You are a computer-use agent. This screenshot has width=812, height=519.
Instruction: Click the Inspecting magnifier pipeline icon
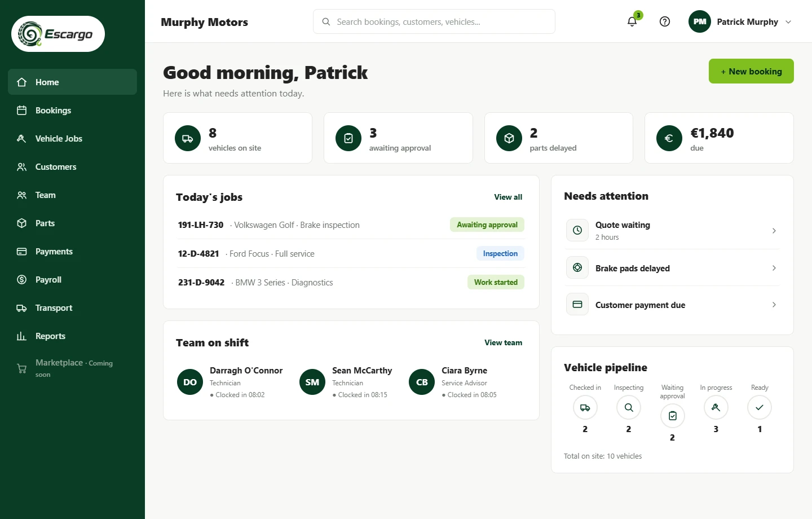pos(629,407)
